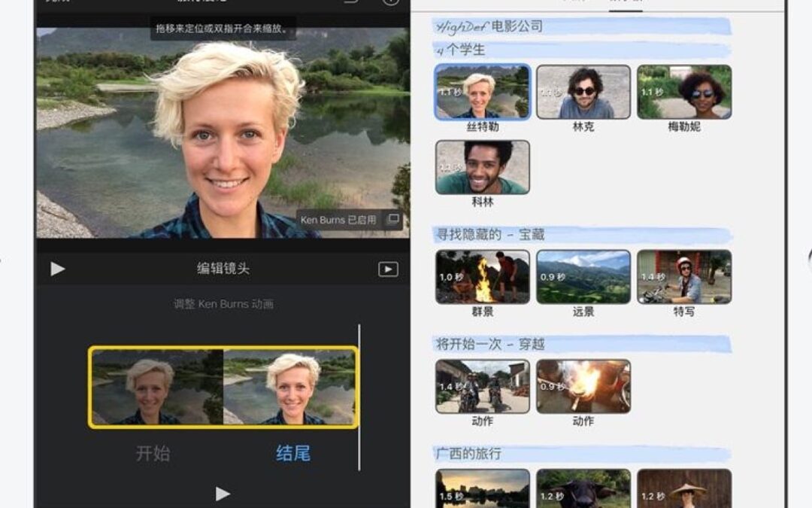This screenshot has height=508, width=812.
Task: Edit the 广西的旅行 title line
Action: [468, 454]
